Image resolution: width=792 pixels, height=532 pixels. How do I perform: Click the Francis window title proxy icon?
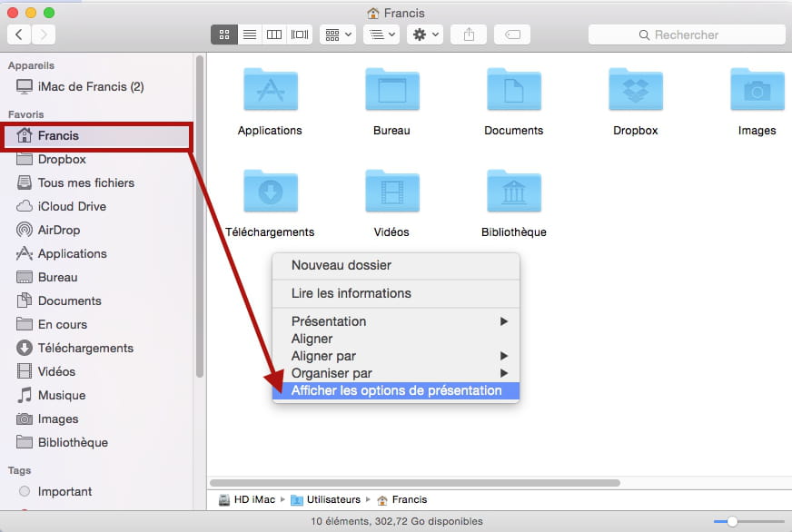tap(373, 13)
